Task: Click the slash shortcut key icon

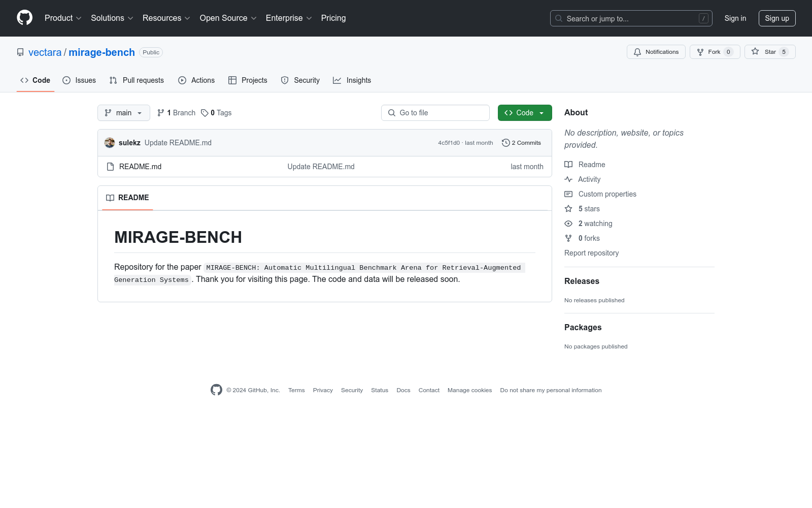Action: tap(703, 18)
